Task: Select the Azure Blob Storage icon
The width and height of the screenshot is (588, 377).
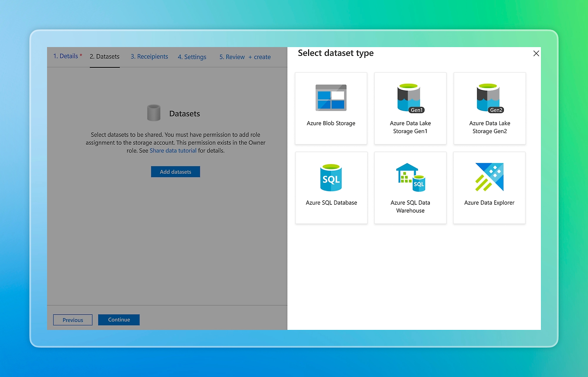Action: (331, 98)
